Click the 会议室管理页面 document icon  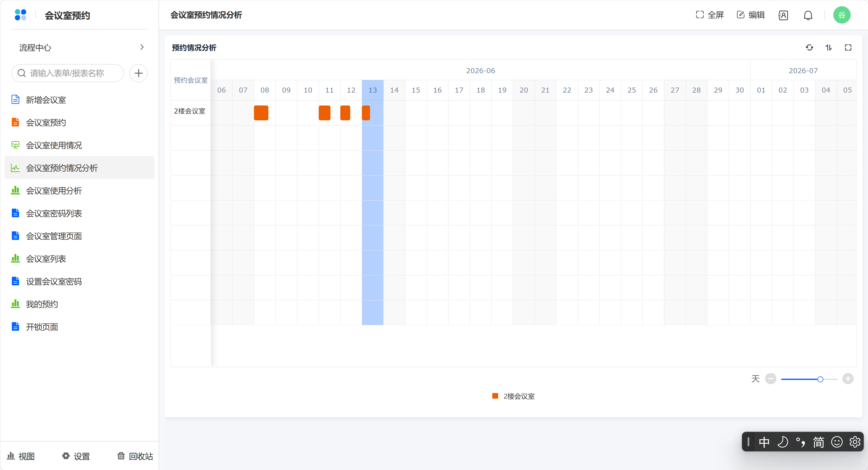[15, 236]
